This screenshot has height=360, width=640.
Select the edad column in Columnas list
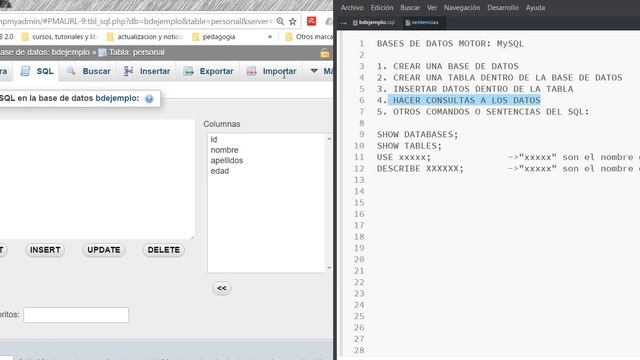click(220, 171)
